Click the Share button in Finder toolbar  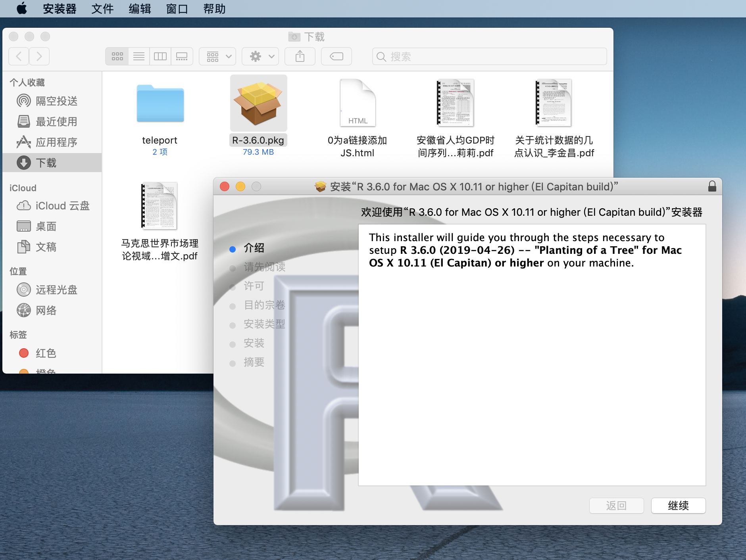tap(300, 56)
